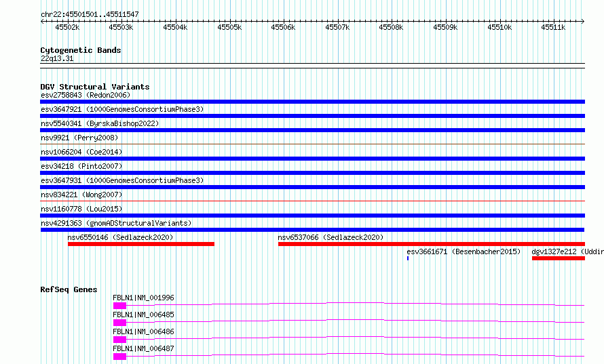The height and width of the screenshot is (364, 604).
Task: Click the red dgv1327e212 variant bar
Action: tap(559, 258)
